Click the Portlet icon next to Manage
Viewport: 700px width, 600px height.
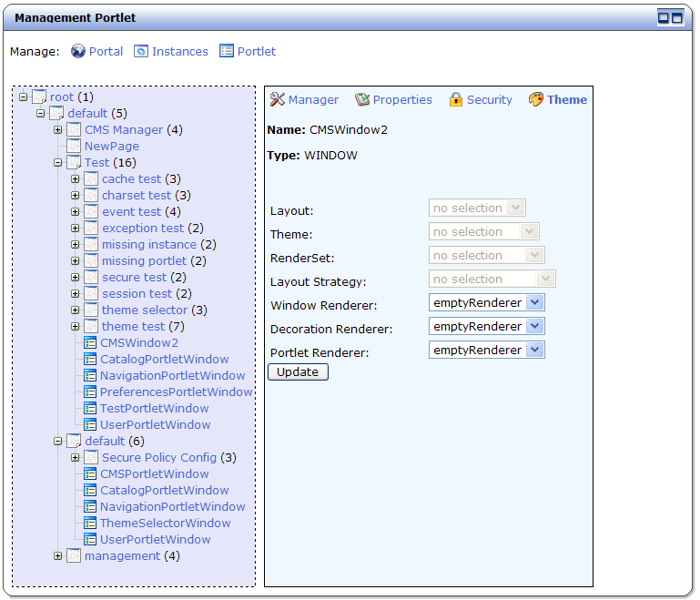tap(227, 52)
